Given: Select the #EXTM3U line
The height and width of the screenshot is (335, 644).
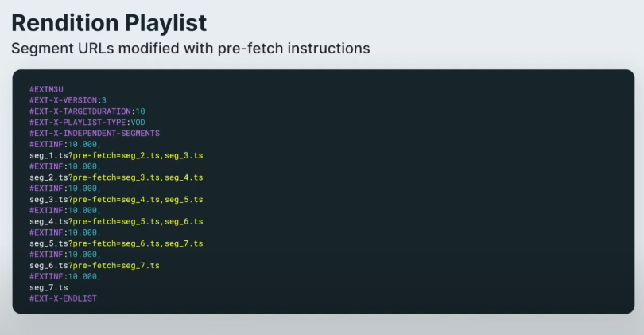Looking at the screenshot, I should tap(46, 89).
